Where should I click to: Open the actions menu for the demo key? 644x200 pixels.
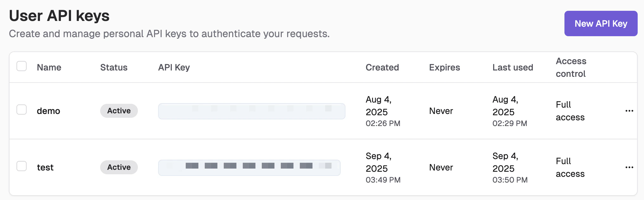click(629, 111)
